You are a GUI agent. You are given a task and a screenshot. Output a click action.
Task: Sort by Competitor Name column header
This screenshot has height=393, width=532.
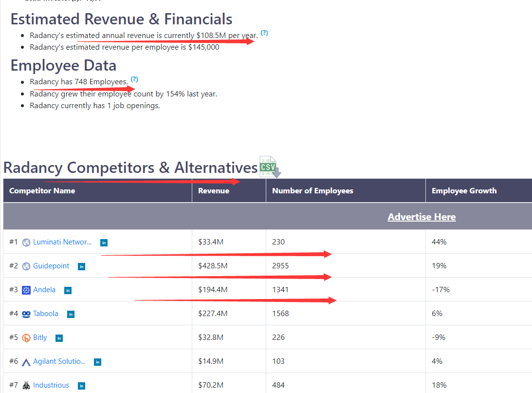coord(98,191)
